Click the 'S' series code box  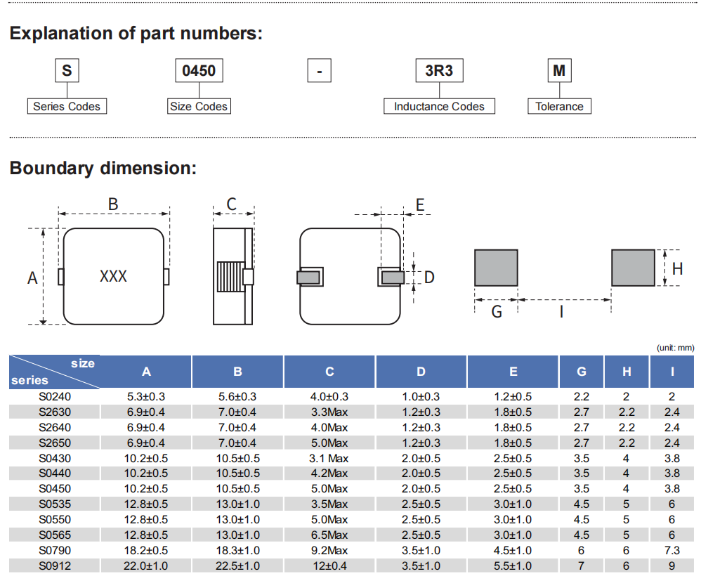tap(67, 71)
